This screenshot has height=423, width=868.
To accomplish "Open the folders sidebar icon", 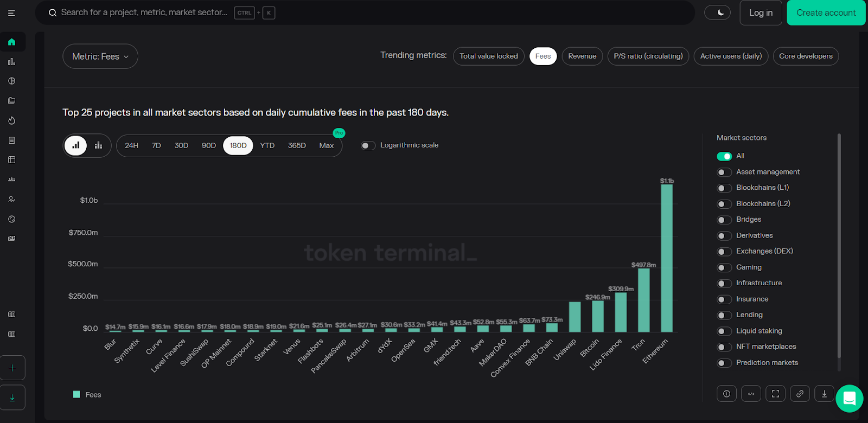I will pos(12,100).
